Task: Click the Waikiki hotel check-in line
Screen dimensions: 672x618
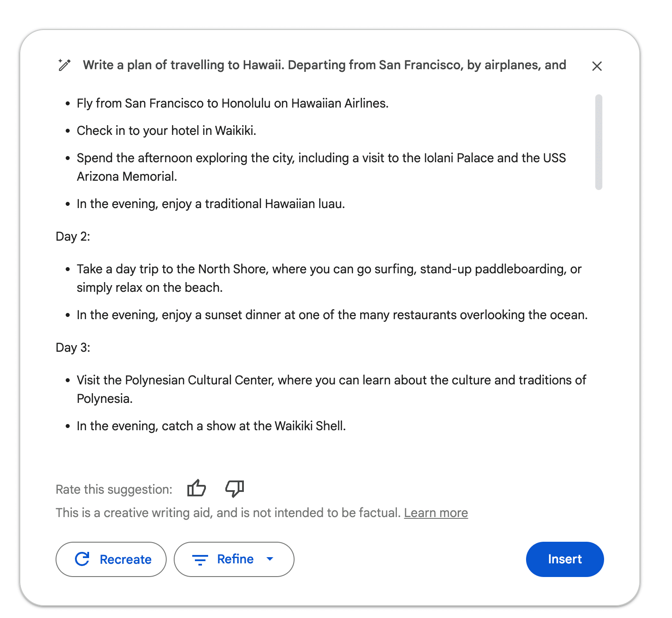Action: (x=166, y=130)
